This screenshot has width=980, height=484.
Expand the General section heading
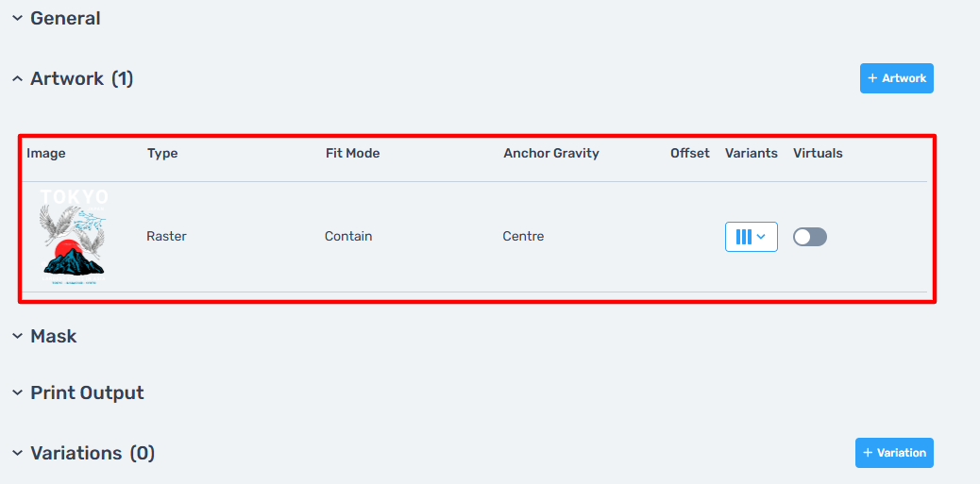(x=65, y=18)
